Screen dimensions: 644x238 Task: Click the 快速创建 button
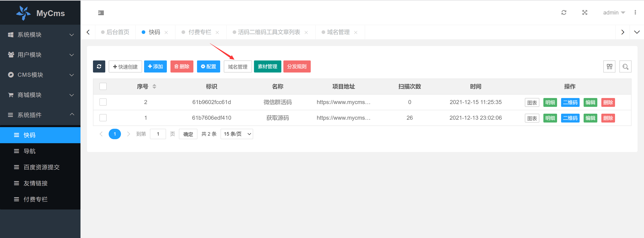[x=125, y=66]
